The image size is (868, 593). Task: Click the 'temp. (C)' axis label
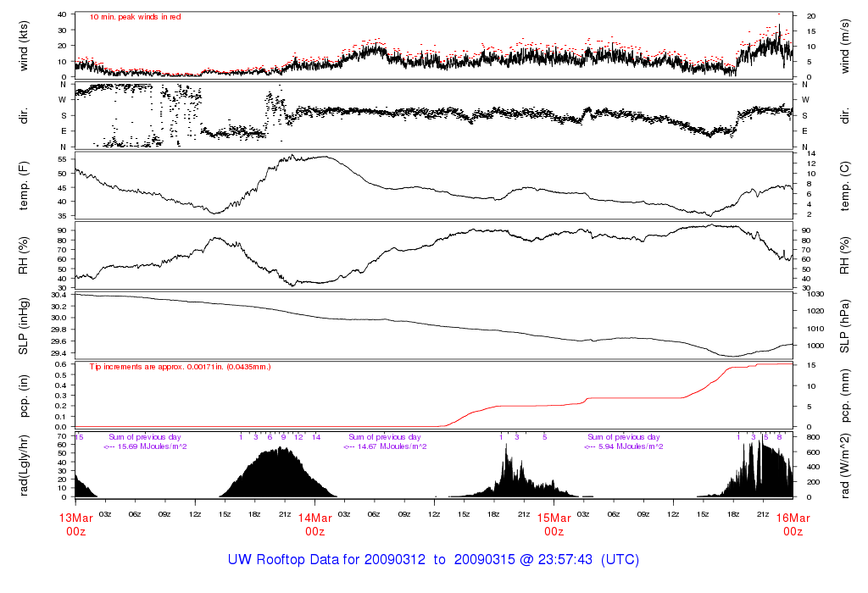[x=844, y=186]
